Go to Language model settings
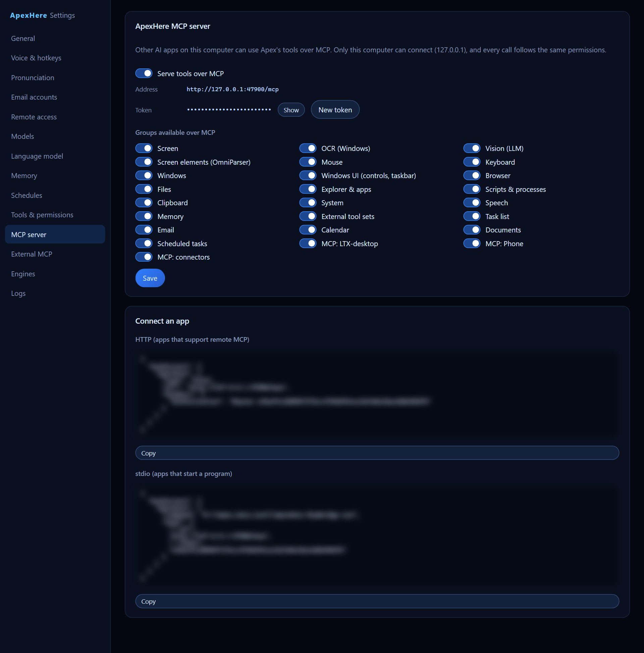Screen dimensions: 644x653 point(55,156)
